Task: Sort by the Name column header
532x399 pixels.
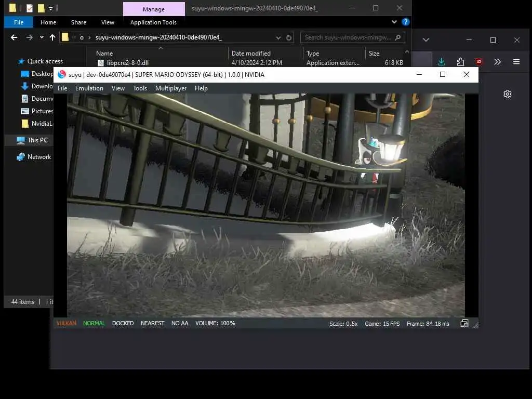Action: (104, 54)
